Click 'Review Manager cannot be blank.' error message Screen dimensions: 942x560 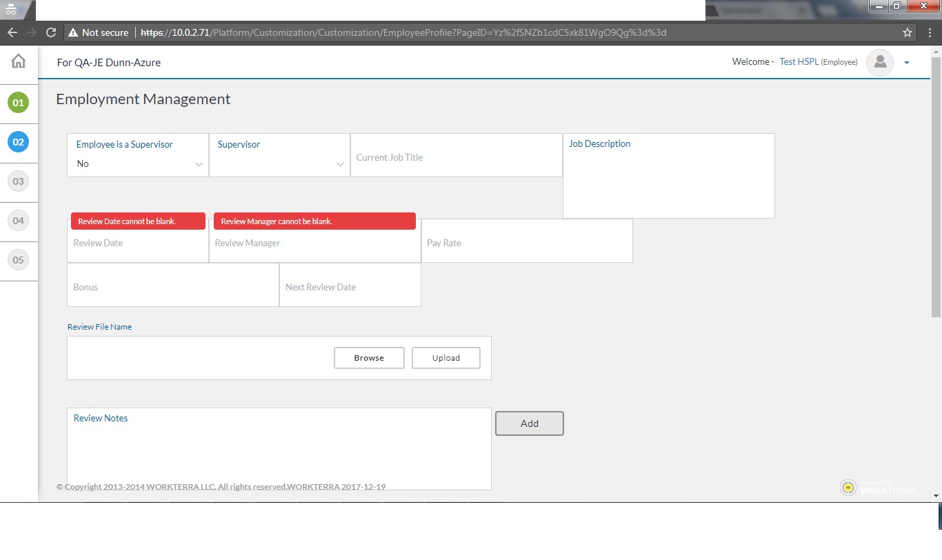pyautogui.click(x=314, y=221)
